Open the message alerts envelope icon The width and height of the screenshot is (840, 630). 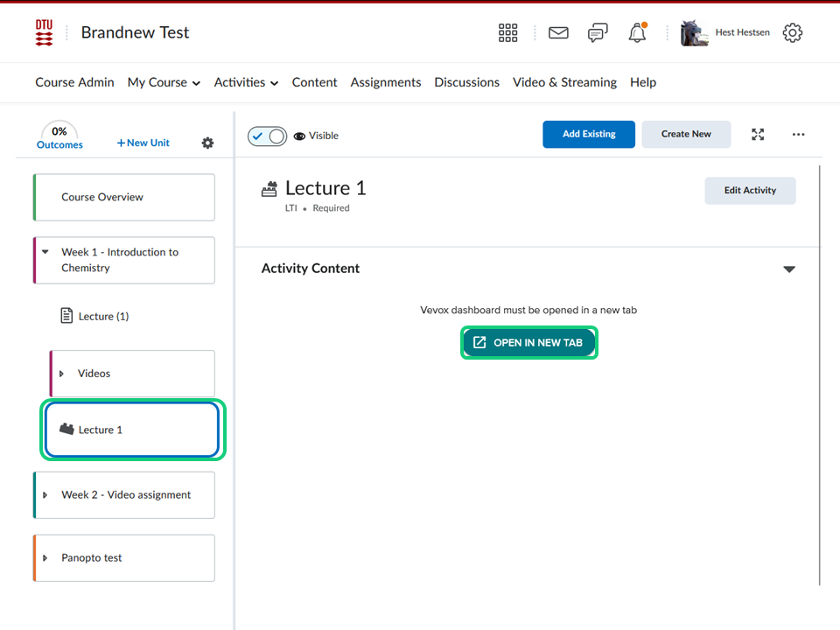pos(558,33)
